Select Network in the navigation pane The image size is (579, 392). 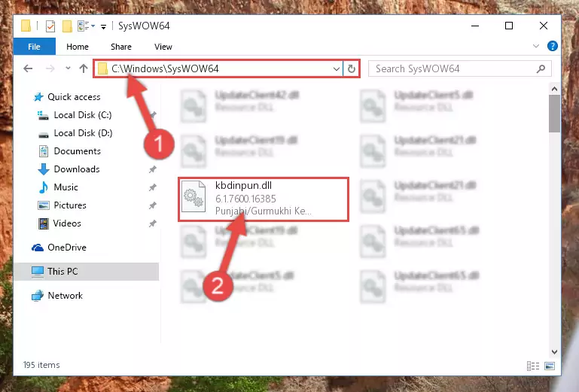click(65, 295)
